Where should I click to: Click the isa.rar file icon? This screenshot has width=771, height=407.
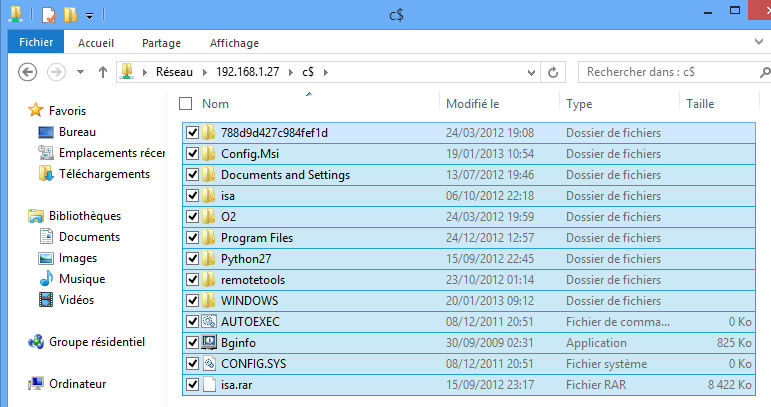click(209, 384)
